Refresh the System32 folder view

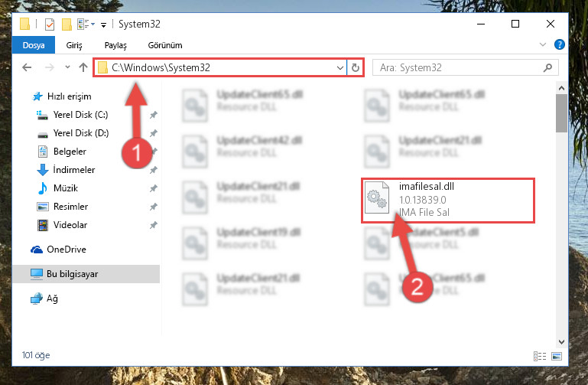pyautogui.click(x=355, y=68)
